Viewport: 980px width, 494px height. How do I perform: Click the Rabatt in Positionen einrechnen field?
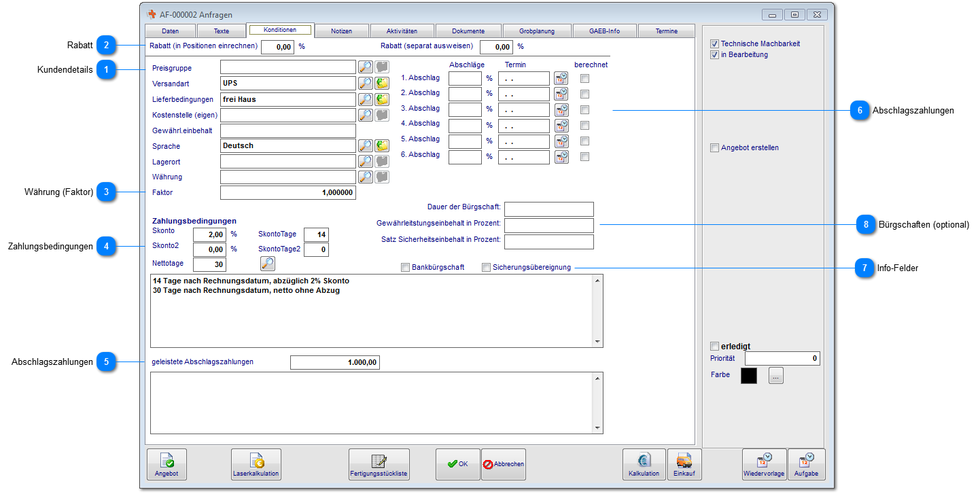pos(278,47)
